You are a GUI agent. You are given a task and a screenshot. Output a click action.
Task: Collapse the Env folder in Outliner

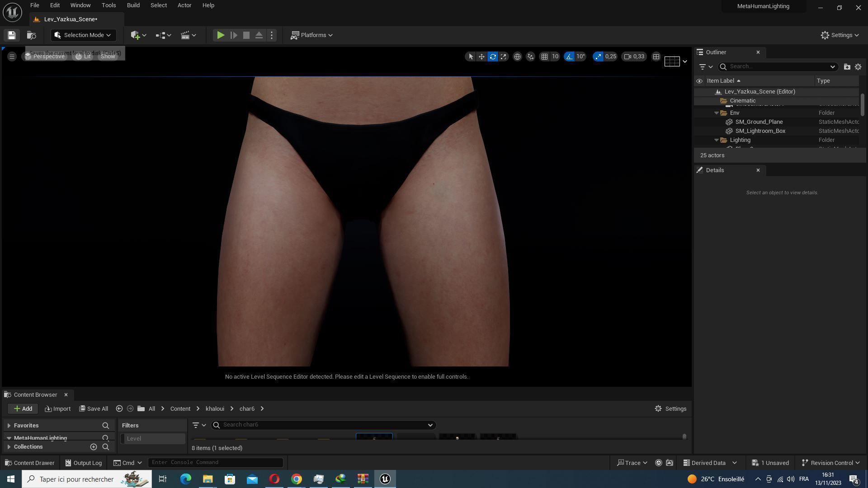(717, 113)
